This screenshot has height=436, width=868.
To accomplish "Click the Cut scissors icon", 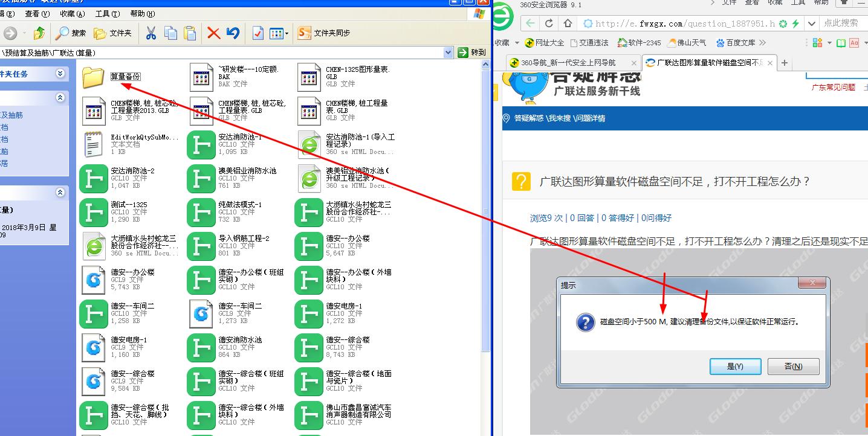I will 151,33.
